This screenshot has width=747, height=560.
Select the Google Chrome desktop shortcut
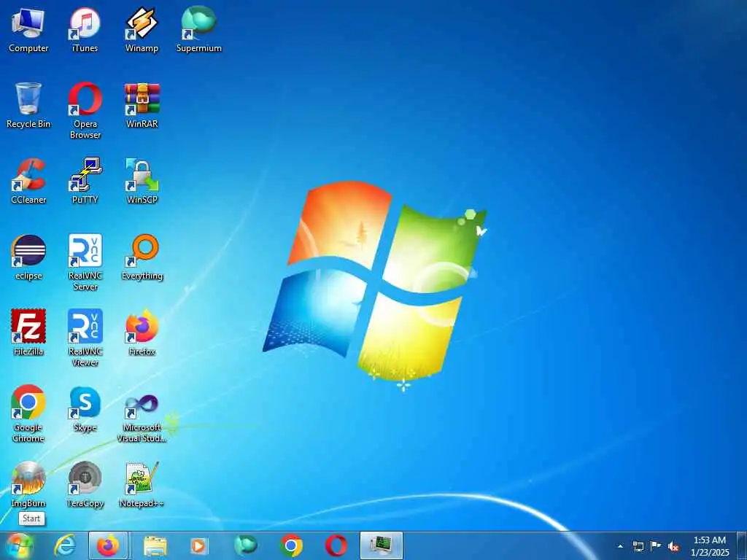click(x=28, y=414)
